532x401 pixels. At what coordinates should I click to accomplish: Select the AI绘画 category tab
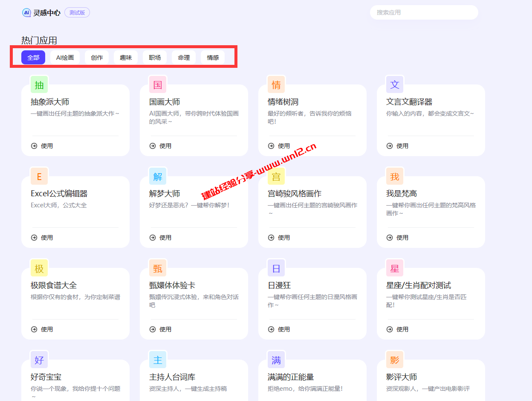pyautogui.click(x=64, y=57)
